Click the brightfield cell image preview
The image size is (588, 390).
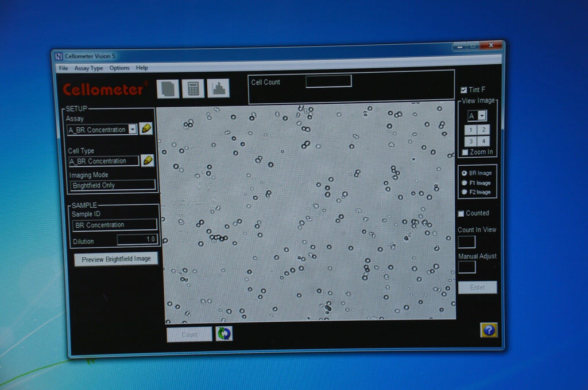(308, 213)
